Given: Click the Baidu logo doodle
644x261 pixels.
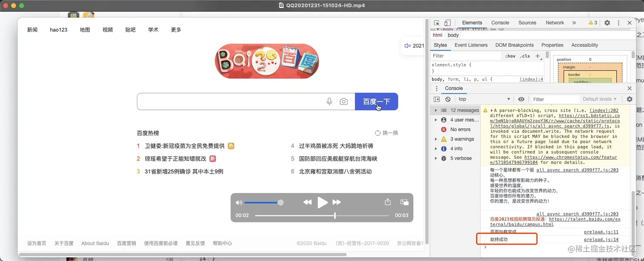Looking at the screenshot, I should 267,61.
